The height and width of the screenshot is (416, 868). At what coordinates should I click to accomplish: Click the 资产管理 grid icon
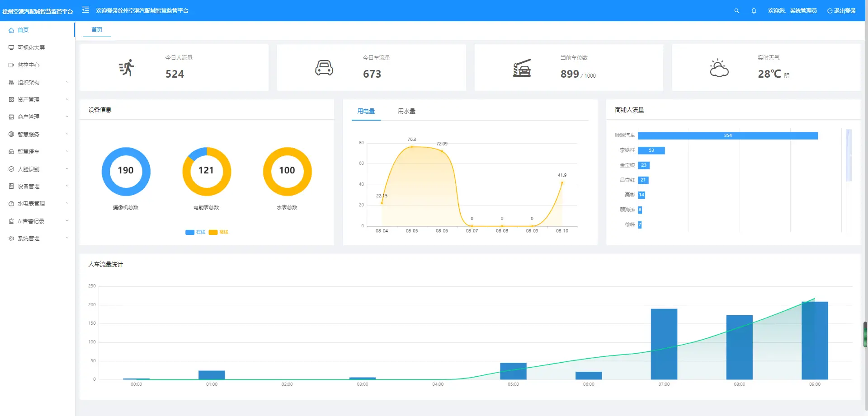click(x=11, y=99)
